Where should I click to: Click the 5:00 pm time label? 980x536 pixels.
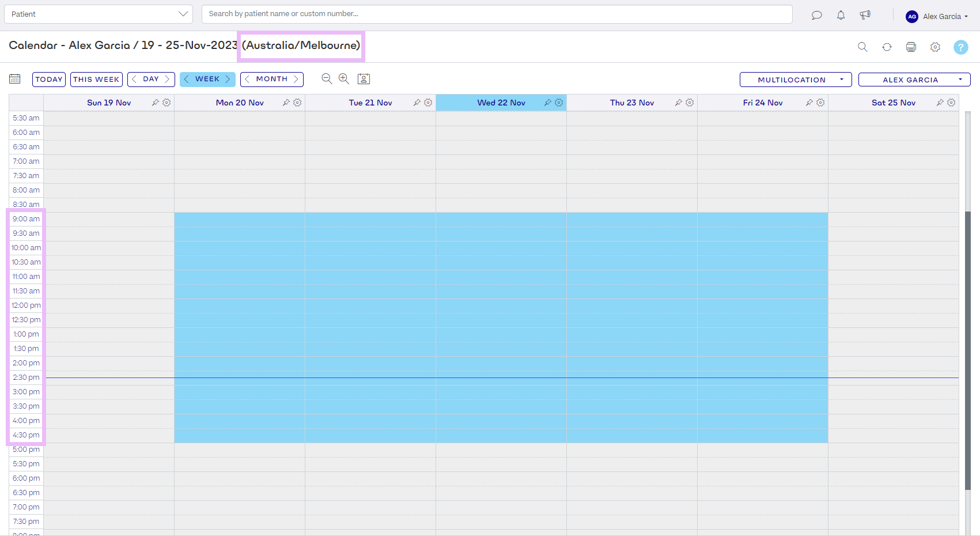click(x=27, y=450)
